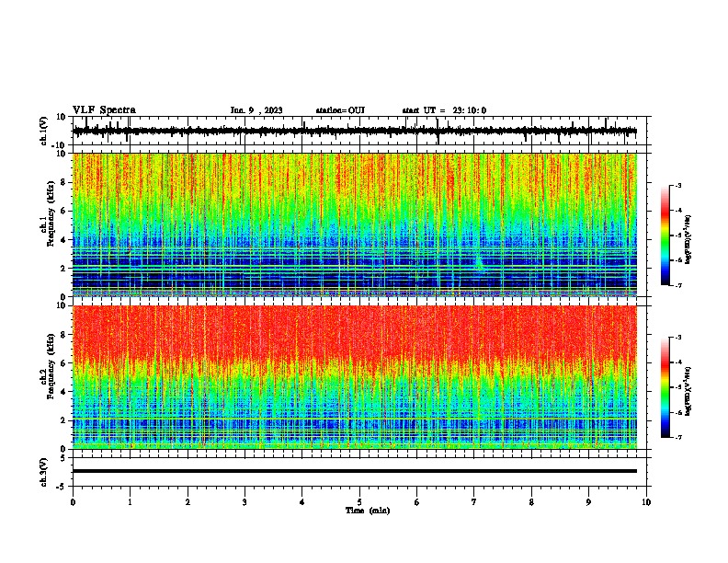
Task: Select the "start UT = 23:10:0" header text
Action: 444,110
